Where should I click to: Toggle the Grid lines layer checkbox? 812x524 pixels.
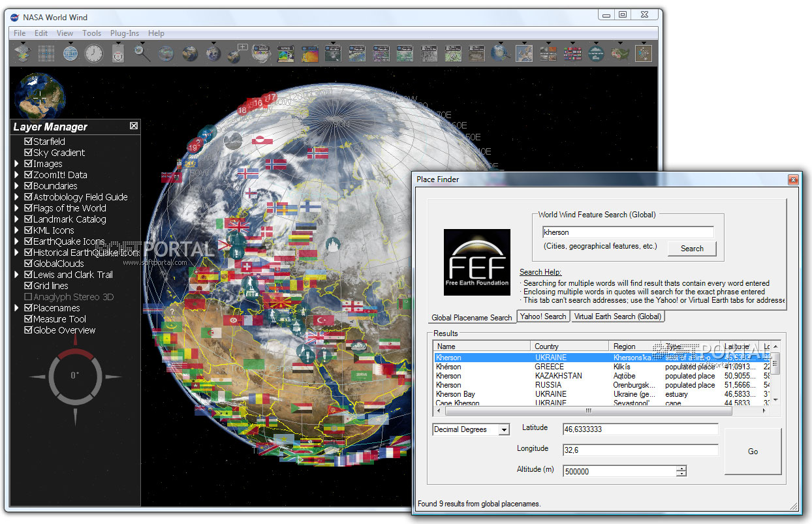point(28,286)
